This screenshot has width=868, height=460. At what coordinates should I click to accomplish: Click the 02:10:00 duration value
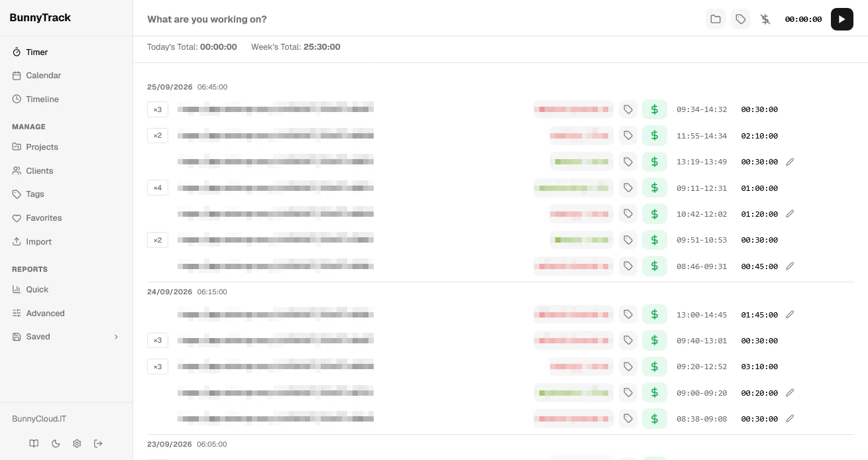pyautogui.click(x=759, y=136)
